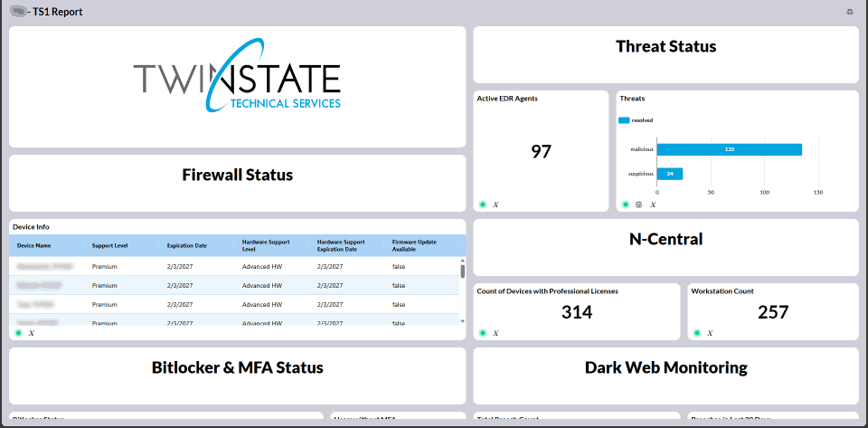This screenshot has height=428, width=868.
Task: Click Count of Devices with Professional Licenses title
Action: tap(548, 291)
